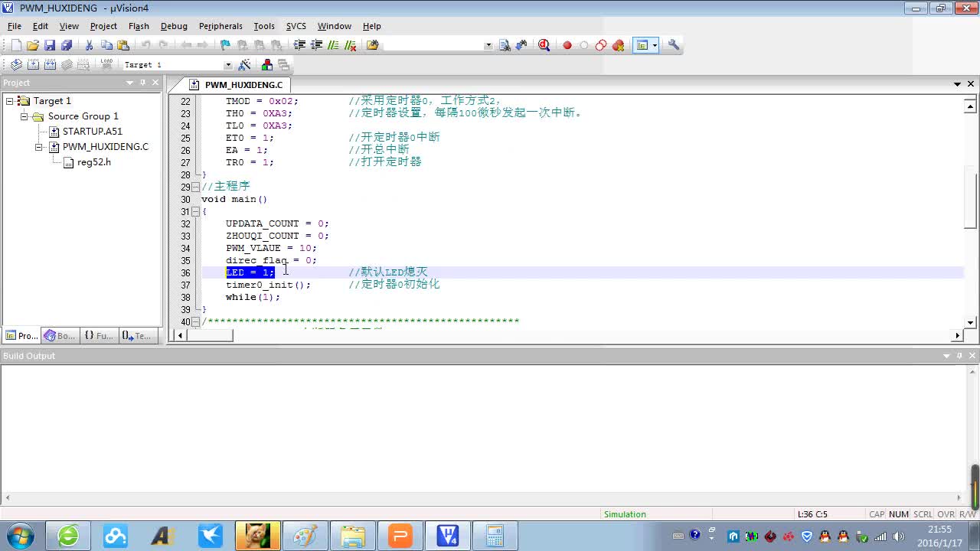Click the Windows Start button
The height and width of the screenshot is (551, 980).
[x=21, y=536]
